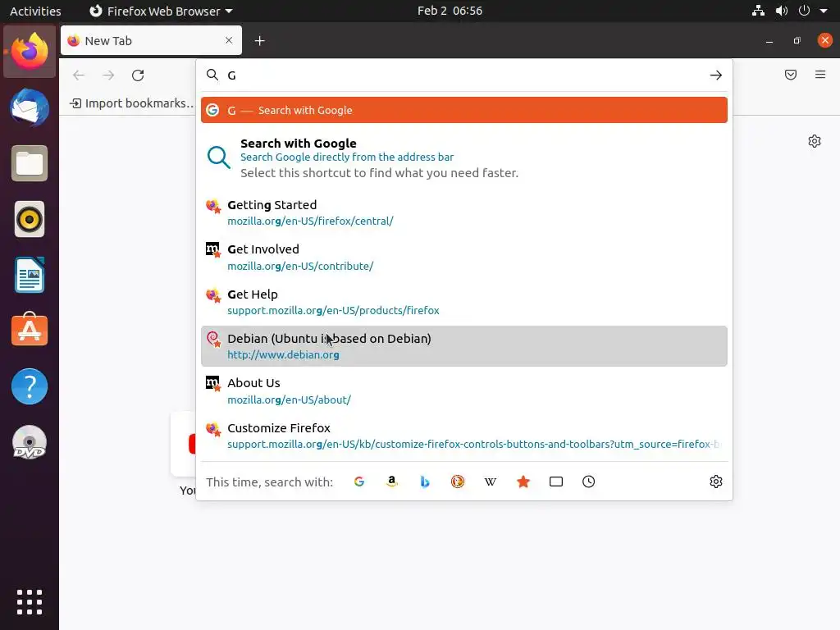Open Files manager from dock

pyautogui.click(x=30, y=163)
